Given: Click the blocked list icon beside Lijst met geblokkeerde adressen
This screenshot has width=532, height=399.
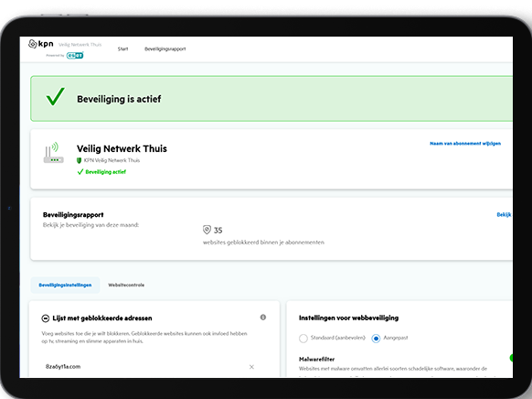Looking at the screenshot, I should 45,318.
